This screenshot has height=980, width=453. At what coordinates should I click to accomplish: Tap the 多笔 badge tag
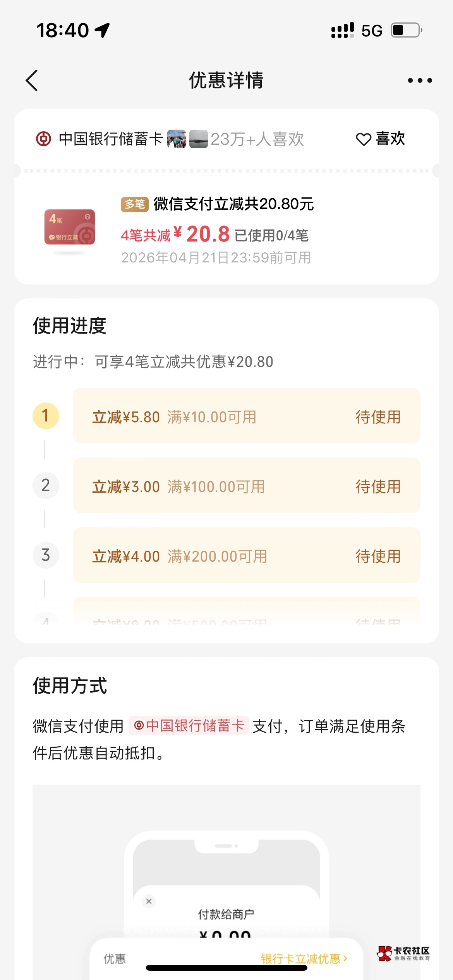(x=134, y=204)
